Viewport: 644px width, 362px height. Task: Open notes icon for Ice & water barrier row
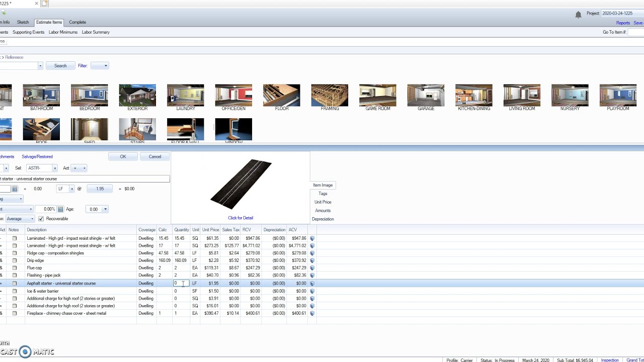[x=15, y=291]
